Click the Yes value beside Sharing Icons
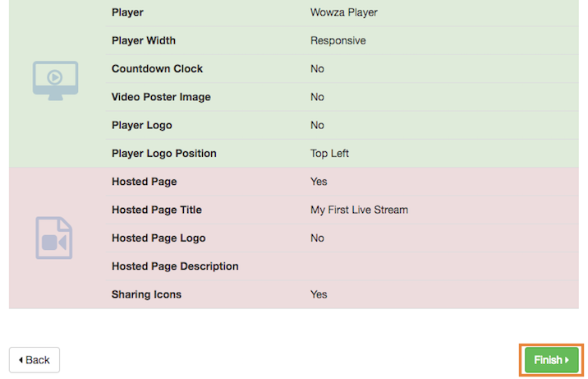Image resolution: width=588 pixels, height=379 pixels. point(319,294)
